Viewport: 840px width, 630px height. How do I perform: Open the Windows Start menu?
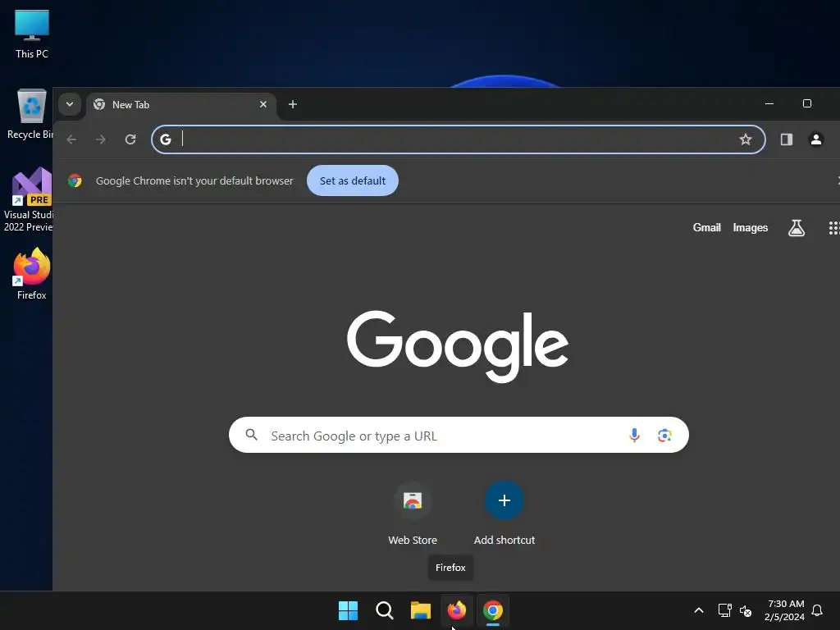[x=348, y=610]
